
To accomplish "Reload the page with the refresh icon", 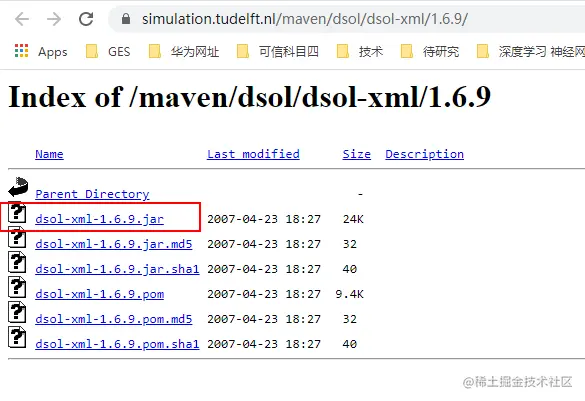I will [86, 19].
